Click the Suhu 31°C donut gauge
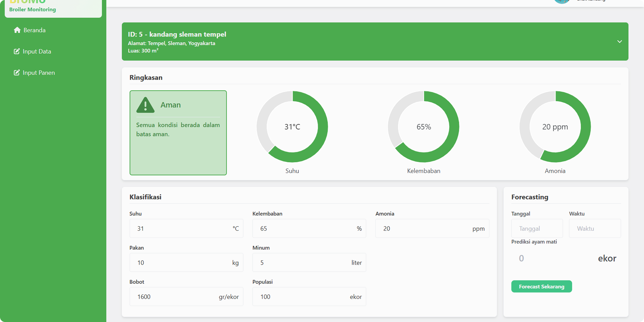 point(292,127)
